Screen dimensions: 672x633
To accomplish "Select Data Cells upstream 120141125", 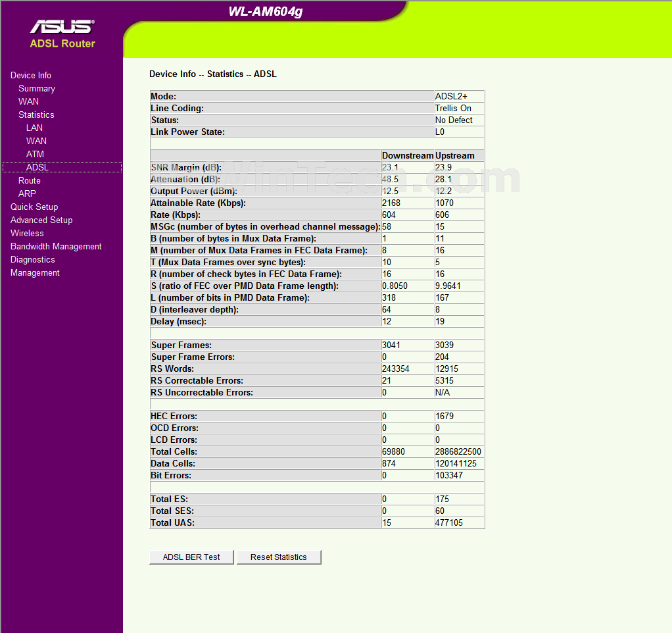I will click(456, 464).
